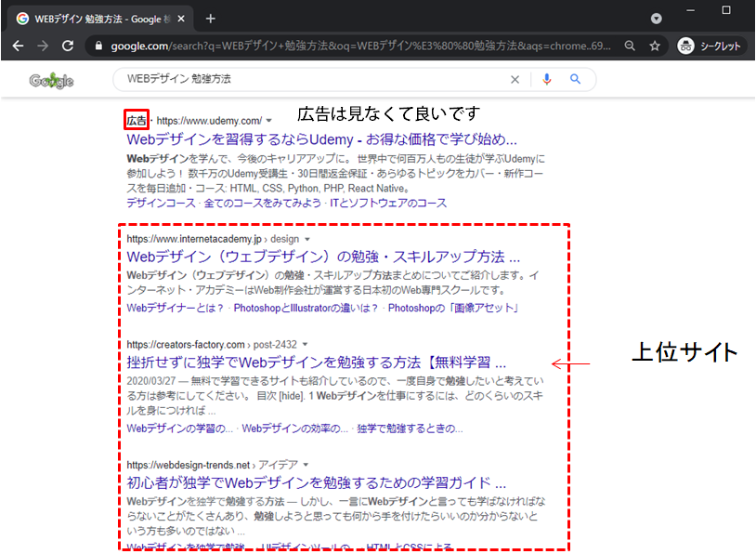Open the Webデザインの学習の... sitelink
Screen dimensions: 756x554
tap(179, 429)
